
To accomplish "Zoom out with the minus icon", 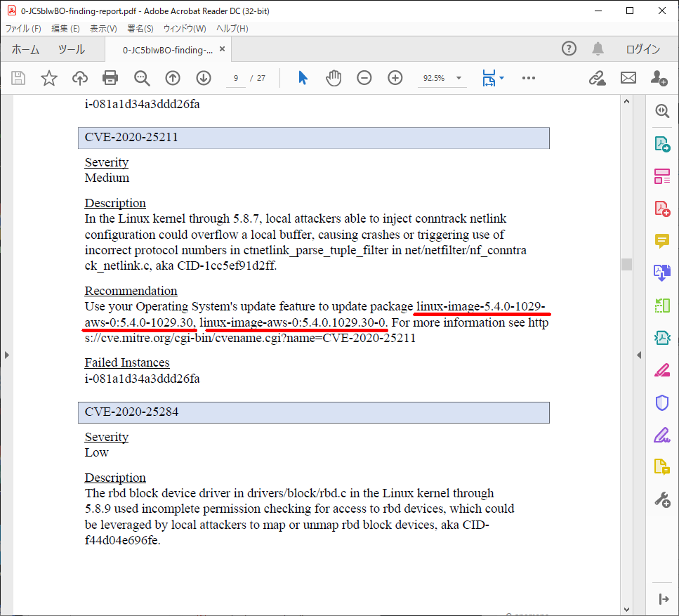I will (364, 78).
